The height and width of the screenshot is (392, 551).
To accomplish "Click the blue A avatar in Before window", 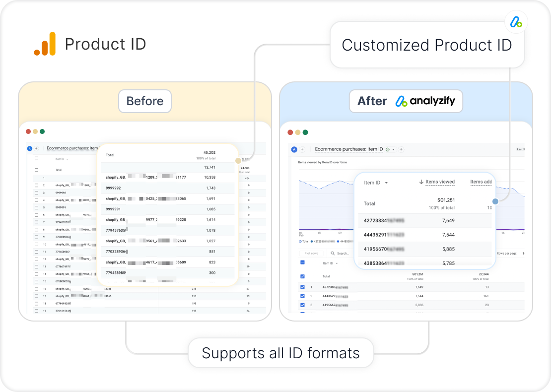I will coord(30,148).
